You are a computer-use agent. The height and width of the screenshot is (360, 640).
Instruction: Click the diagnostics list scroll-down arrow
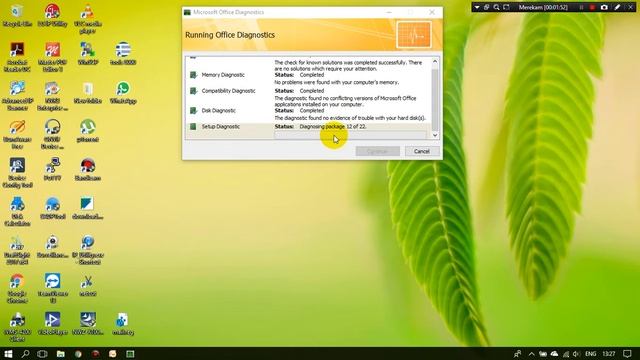coord(435,135)
